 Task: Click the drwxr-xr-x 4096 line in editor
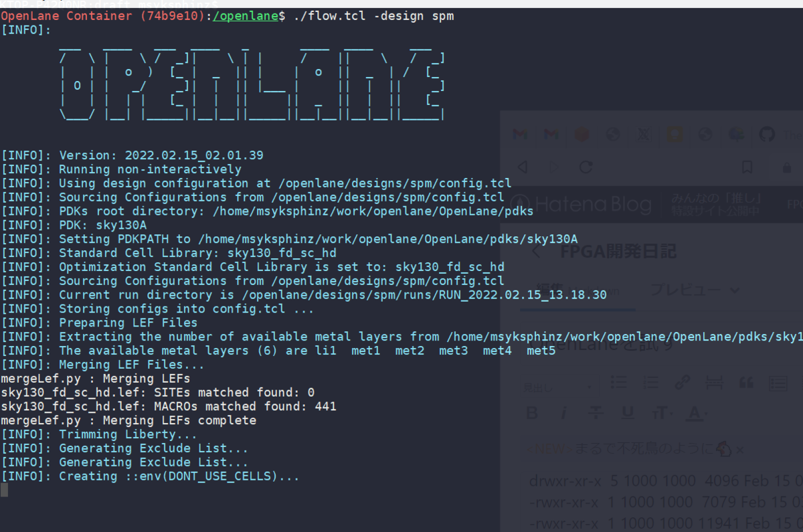pyautogui.click(x=666, y=480)
